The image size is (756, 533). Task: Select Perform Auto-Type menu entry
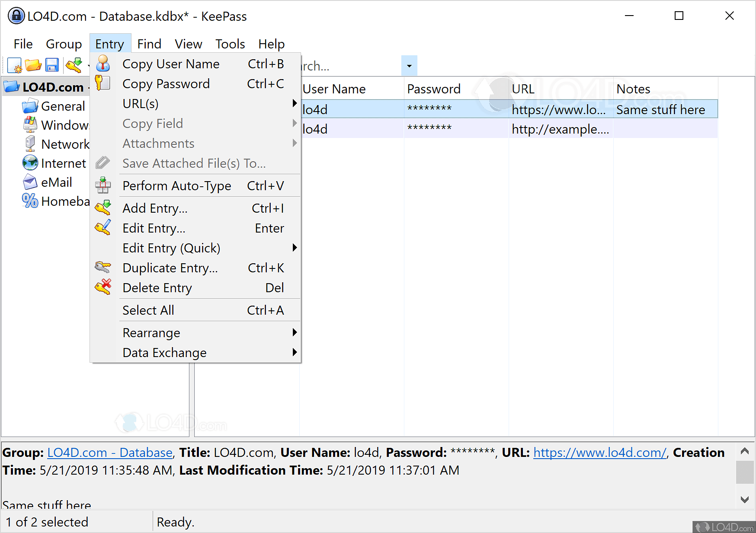coord(195,186)
